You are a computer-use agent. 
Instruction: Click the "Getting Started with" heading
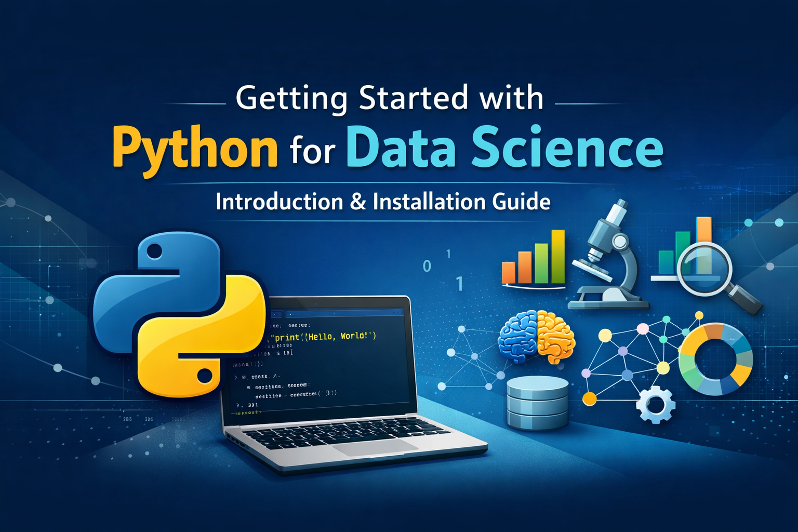click(x=390, y=98)
